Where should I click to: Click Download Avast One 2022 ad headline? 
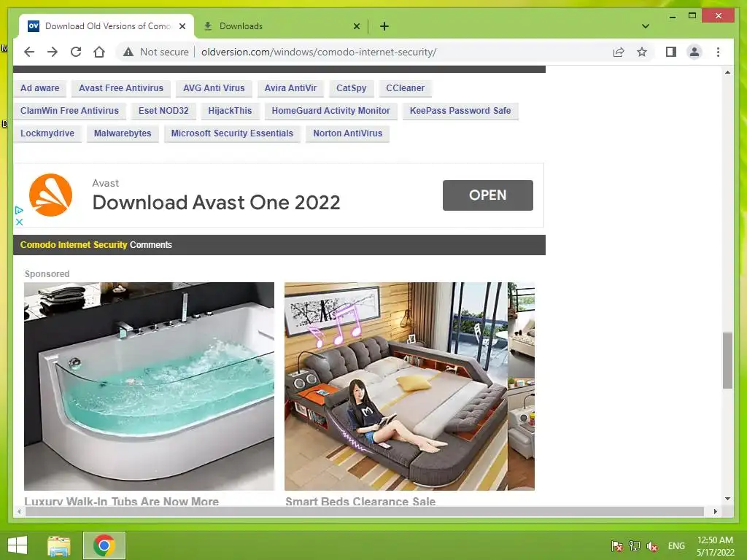coord(216,203)
